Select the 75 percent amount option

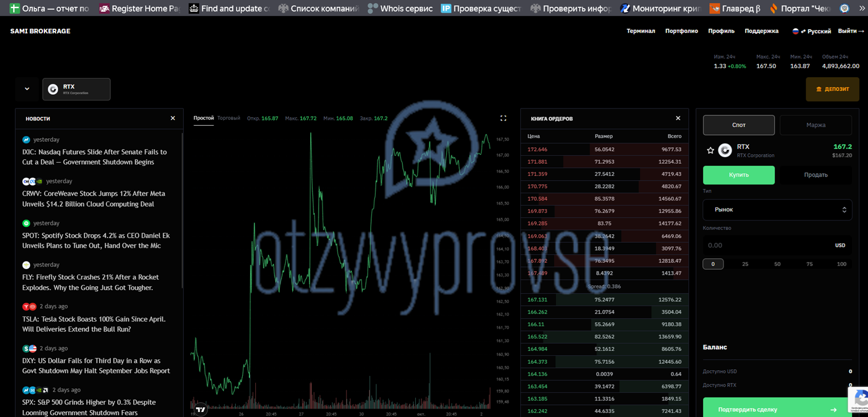point(809,264)
